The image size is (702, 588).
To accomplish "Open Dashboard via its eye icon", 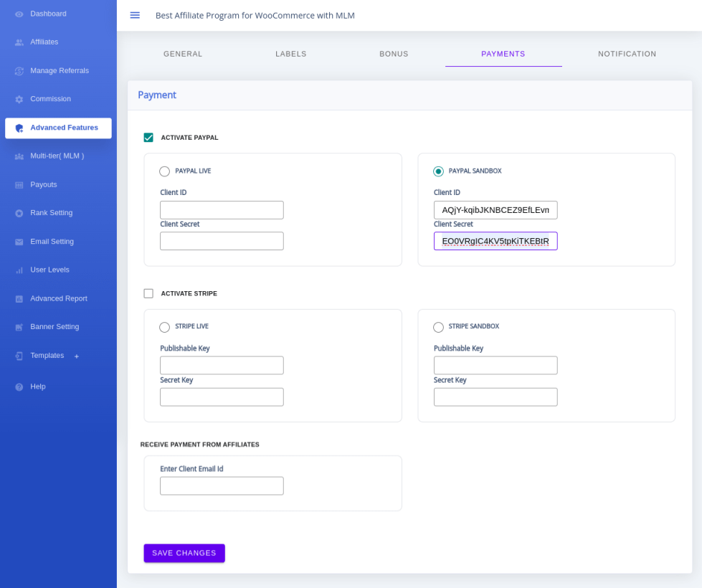I will point(19,14).
